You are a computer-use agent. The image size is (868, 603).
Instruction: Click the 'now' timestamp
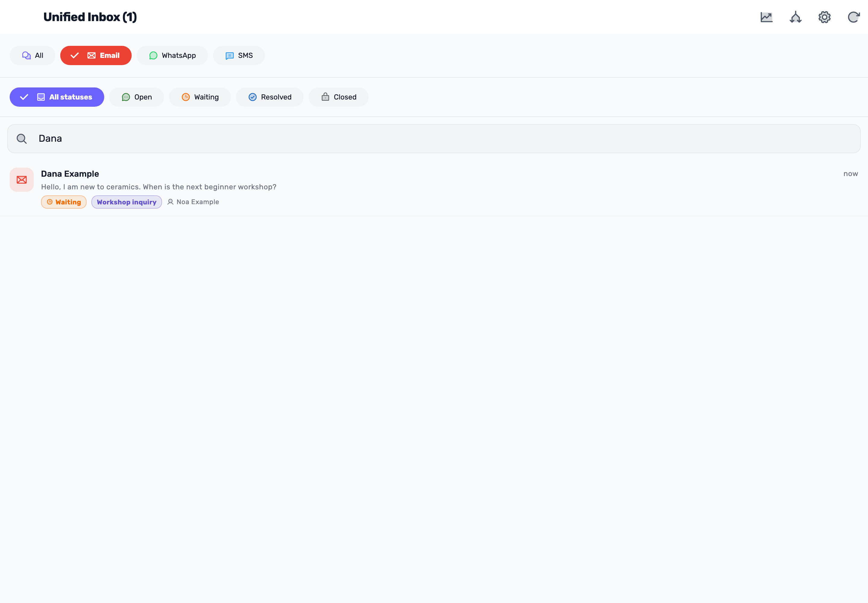[x=851, y=174]
